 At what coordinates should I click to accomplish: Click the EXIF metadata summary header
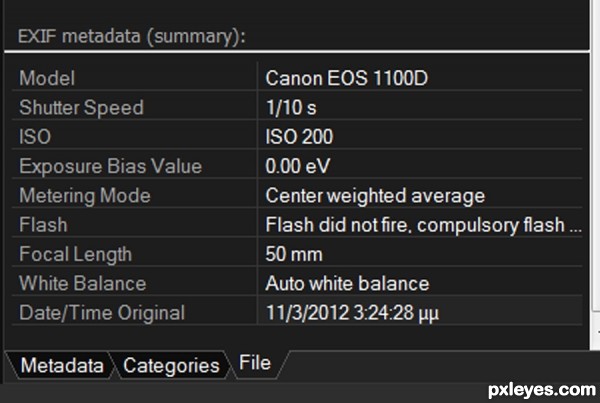tap(132, 37)
